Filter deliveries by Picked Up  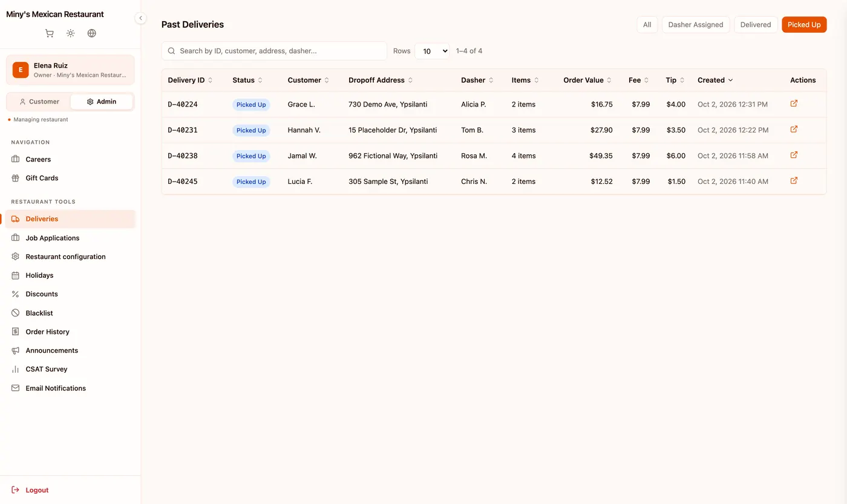coord(804,25)
